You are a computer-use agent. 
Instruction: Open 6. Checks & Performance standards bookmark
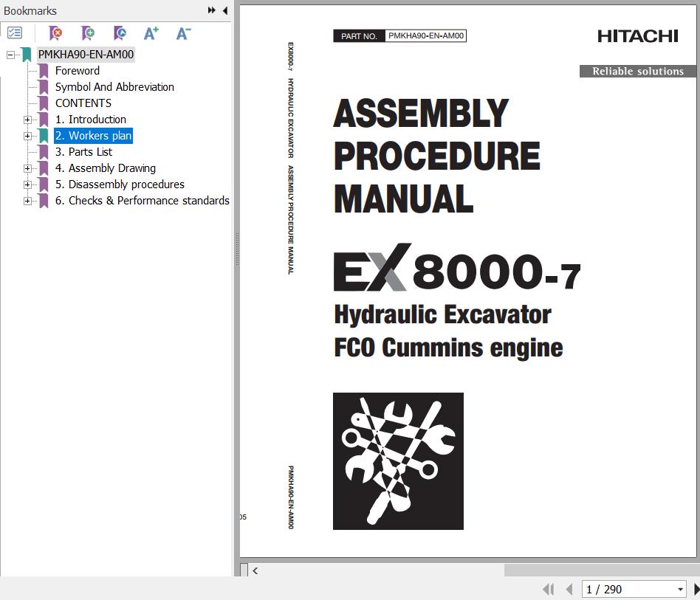142,201
